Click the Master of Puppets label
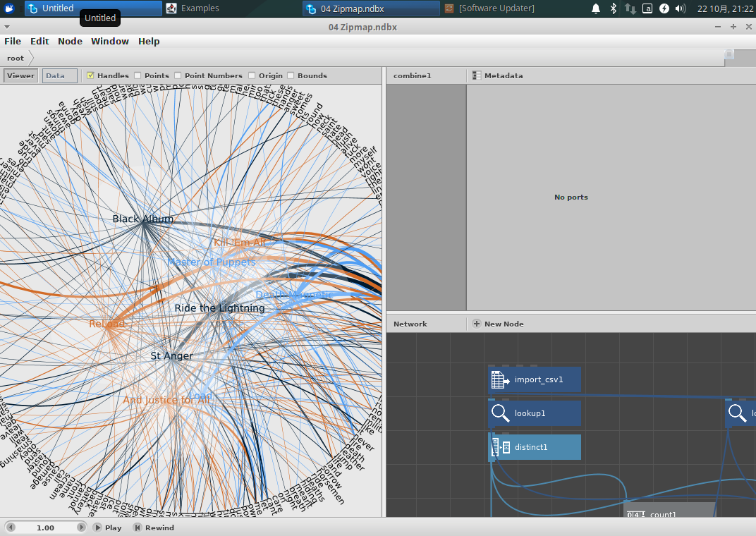Image resolution: width=756 pixels, height=536 pixels. [x=211, y=262]
